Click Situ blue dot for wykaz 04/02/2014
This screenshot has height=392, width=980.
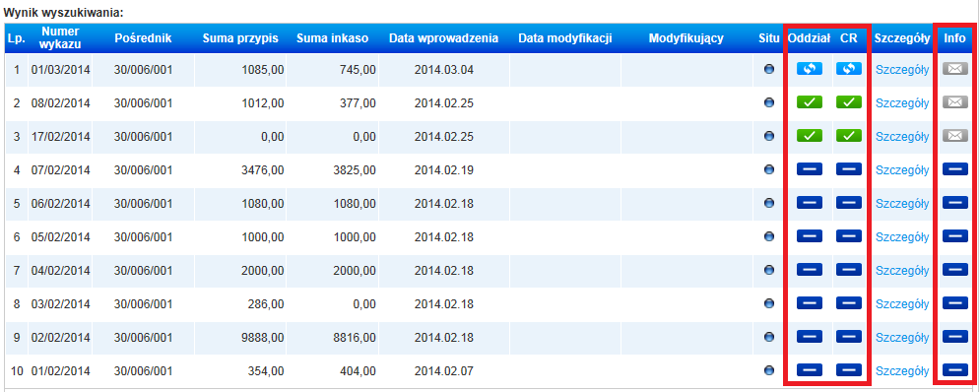pos(769,270)
